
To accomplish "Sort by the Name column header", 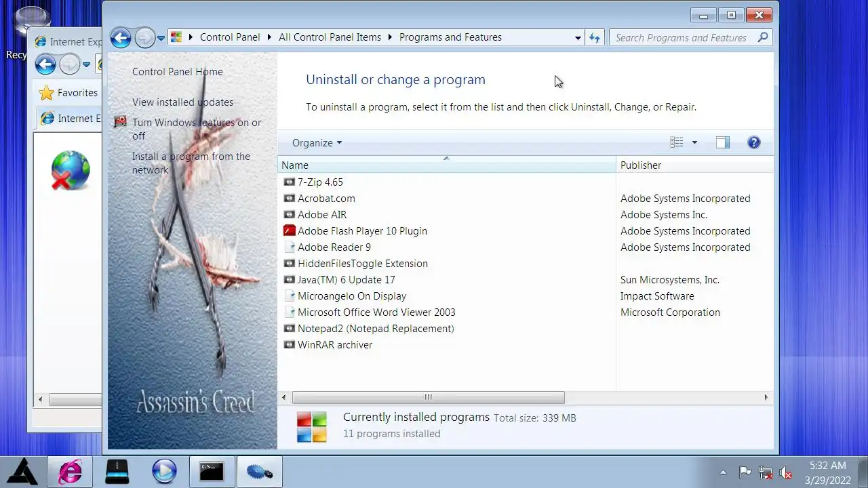I will [446, 165].
